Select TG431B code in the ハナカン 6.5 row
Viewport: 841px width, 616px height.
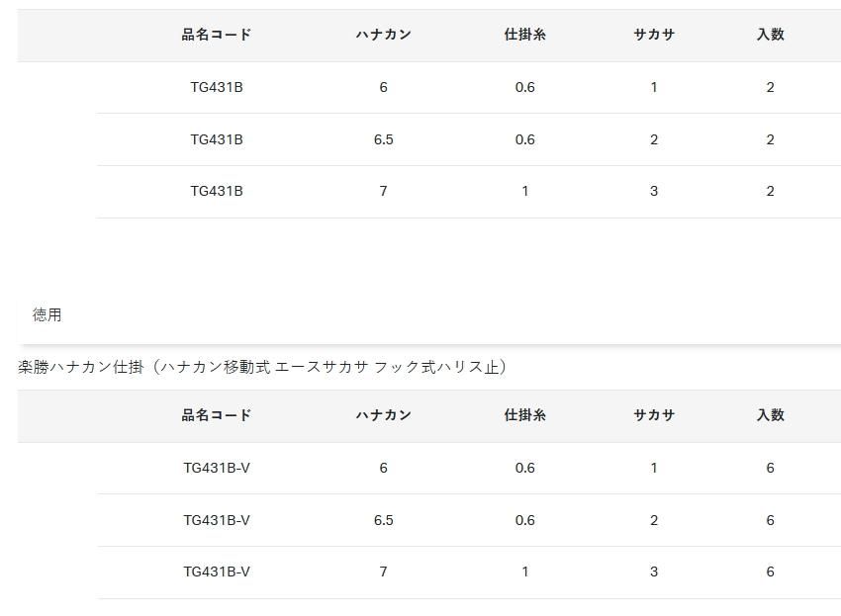(217, 139)
